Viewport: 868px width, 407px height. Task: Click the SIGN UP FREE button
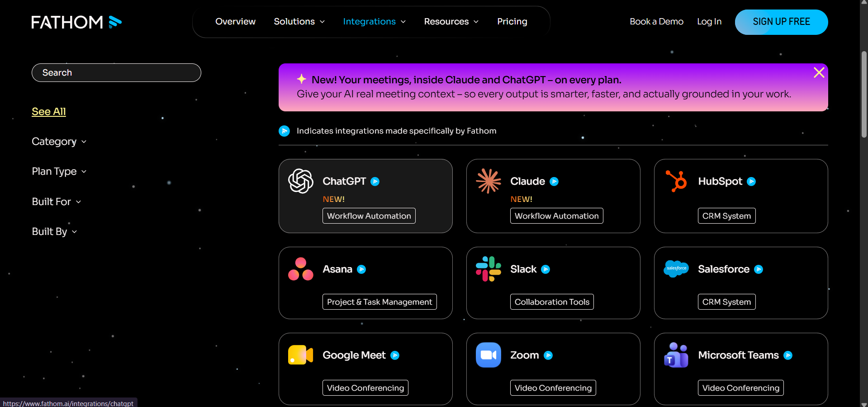(x=781, y=22)
